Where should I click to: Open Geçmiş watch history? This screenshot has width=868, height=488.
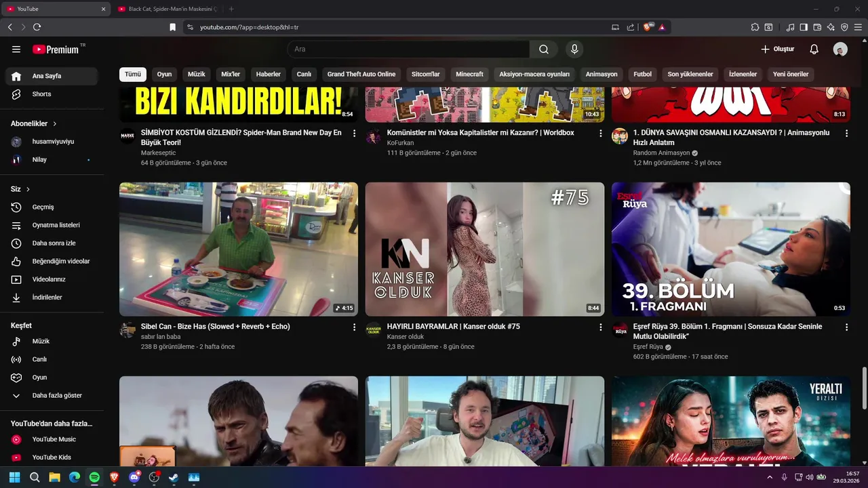[x=52, y=207]
